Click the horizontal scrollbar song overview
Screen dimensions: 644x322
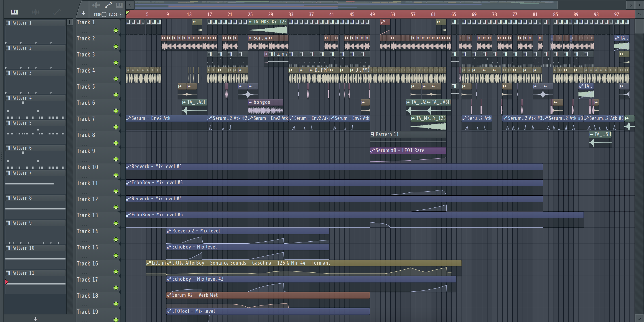coord(346,5)
